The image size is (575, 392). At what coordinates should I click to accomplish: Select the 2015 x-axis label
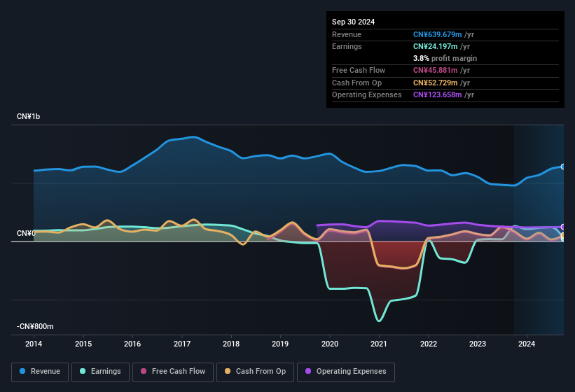pos(83,344)
